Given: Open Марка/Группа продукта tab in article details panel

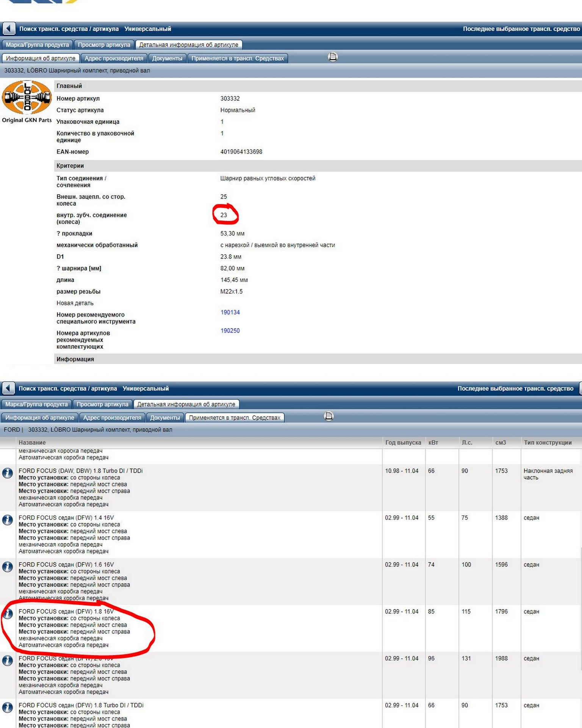Looking at the screenshot, I should click(x=38, y=45).
